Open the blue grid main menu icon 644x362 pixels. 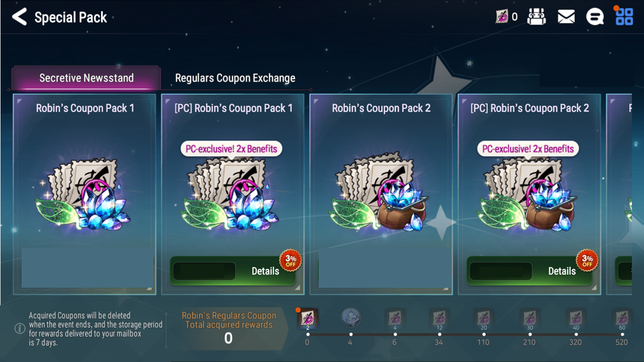click(624, 17)
